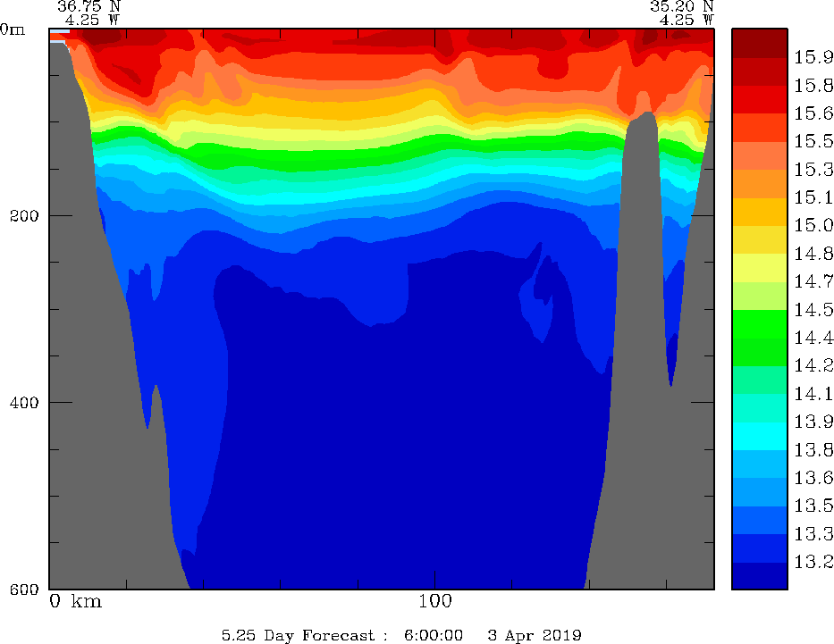This screenshot has height=644, width=834.
Task: Select the 15.1 colorbar label
Action: coord(813,197)
